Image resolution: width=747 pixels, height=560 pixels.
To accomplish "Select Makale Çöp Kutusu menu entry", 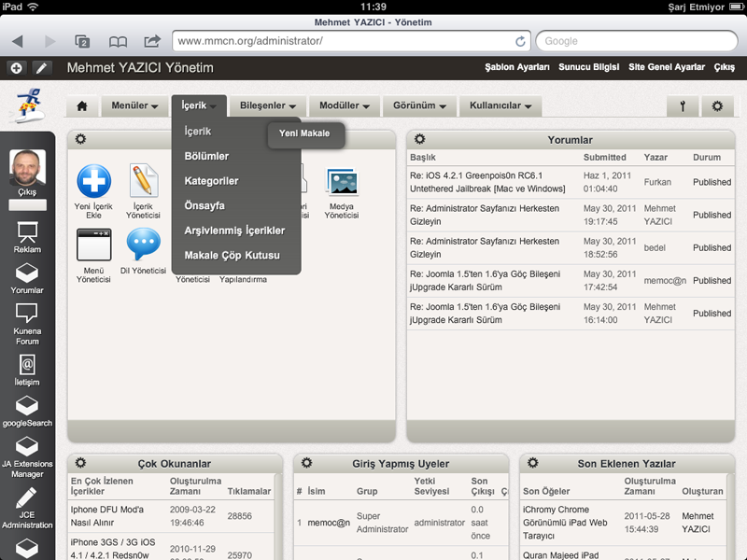I will pos(232,255).
